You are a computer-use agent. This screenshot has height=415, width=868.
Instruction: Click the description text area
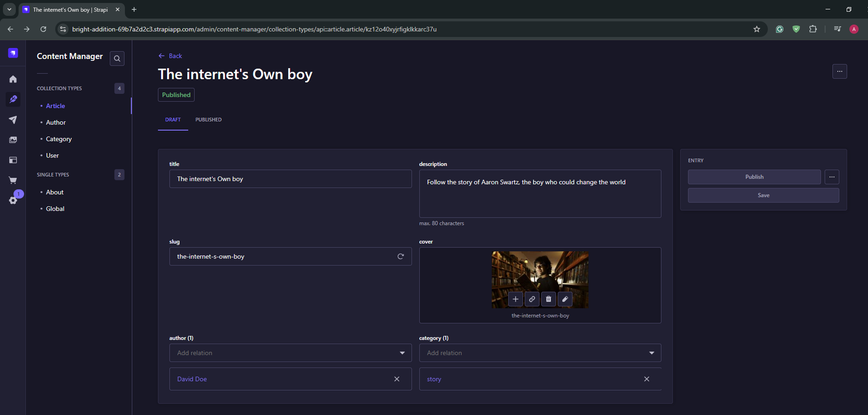540,194
